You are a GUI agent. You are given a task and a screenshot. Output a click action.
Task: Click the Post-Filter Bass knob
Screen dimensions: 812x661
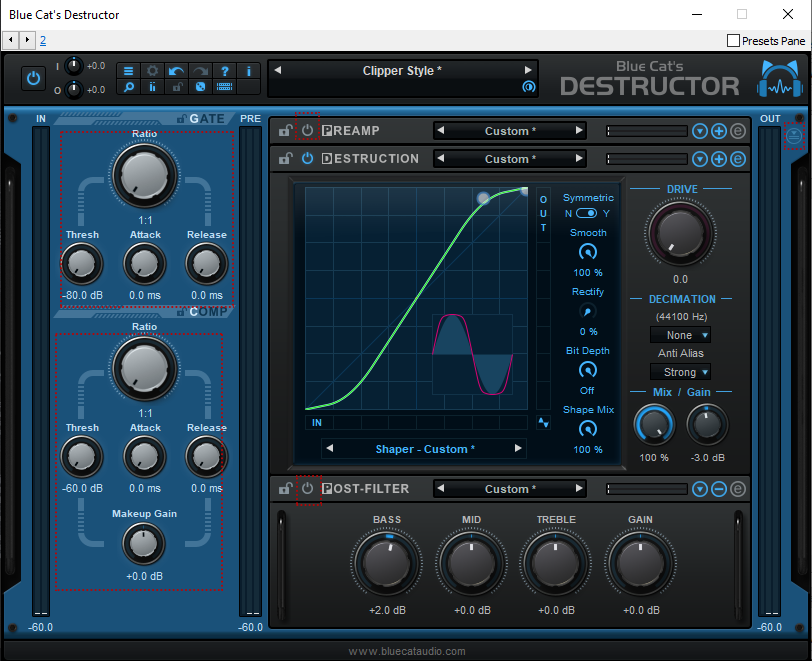pos(387,563)
